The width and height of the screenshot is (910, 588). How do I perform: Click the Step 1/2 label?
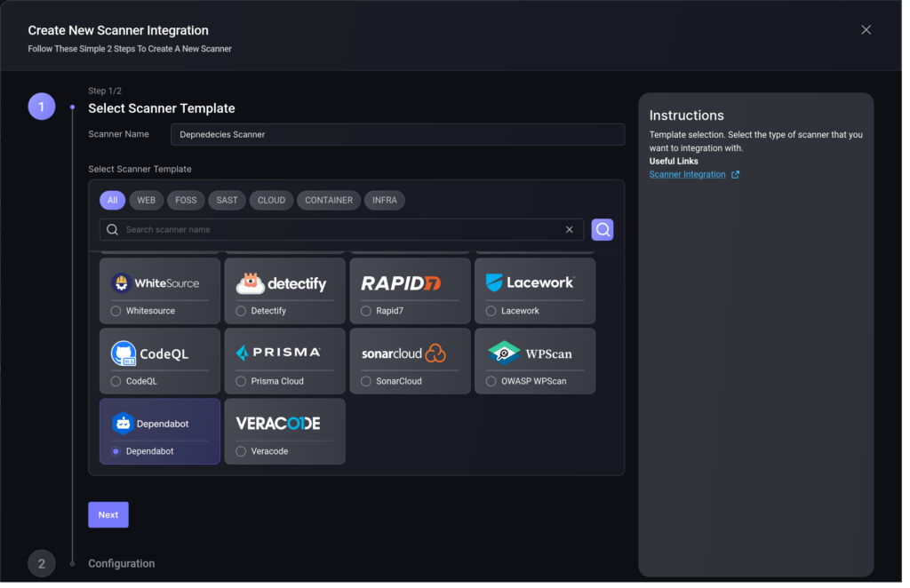(105, 91)
